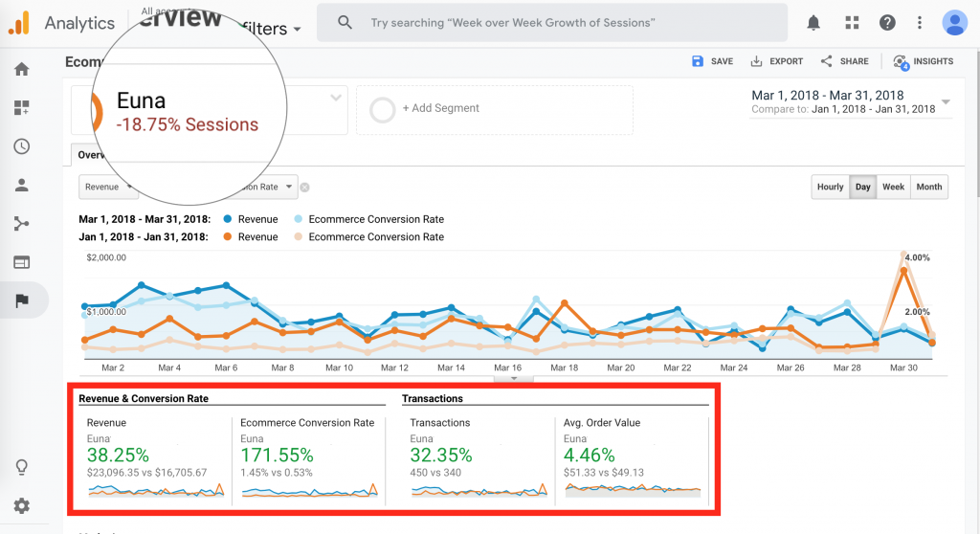Open the INSIGHTS panel
The width and height of the screenshot is (980, 534).
click(924, 61)
